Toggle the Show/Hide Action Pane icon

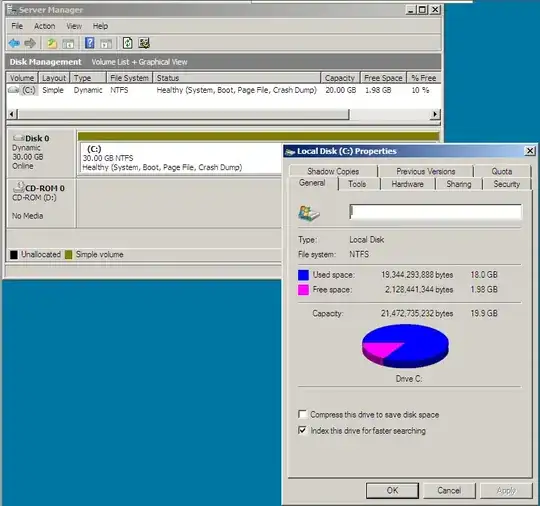106,43
